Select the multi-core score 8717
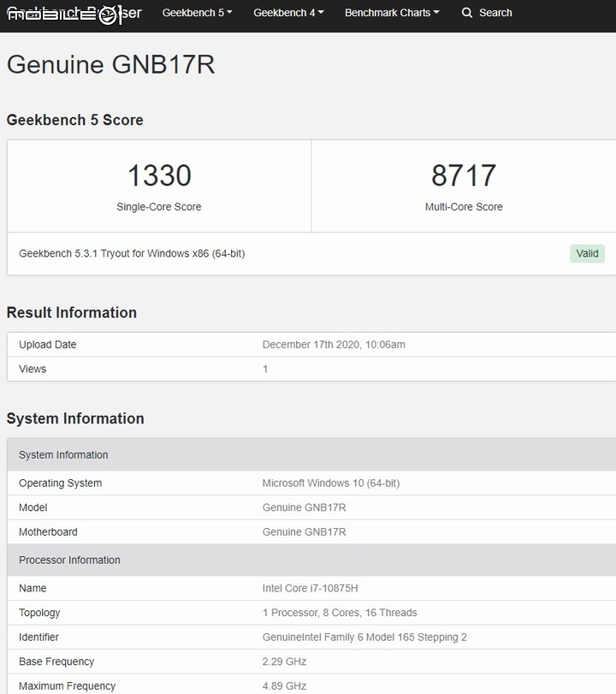 (x=464, y=175)
